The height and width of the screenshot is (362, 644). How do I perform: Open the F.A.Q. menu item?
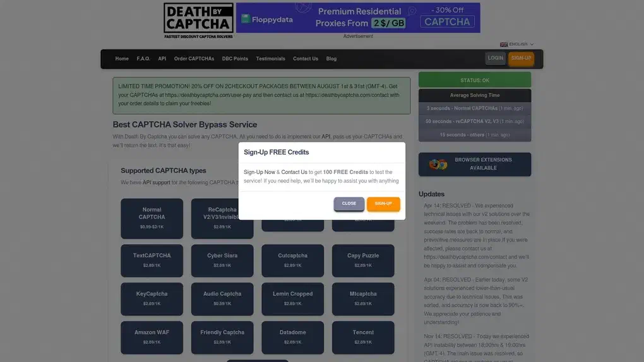(143, 59)
